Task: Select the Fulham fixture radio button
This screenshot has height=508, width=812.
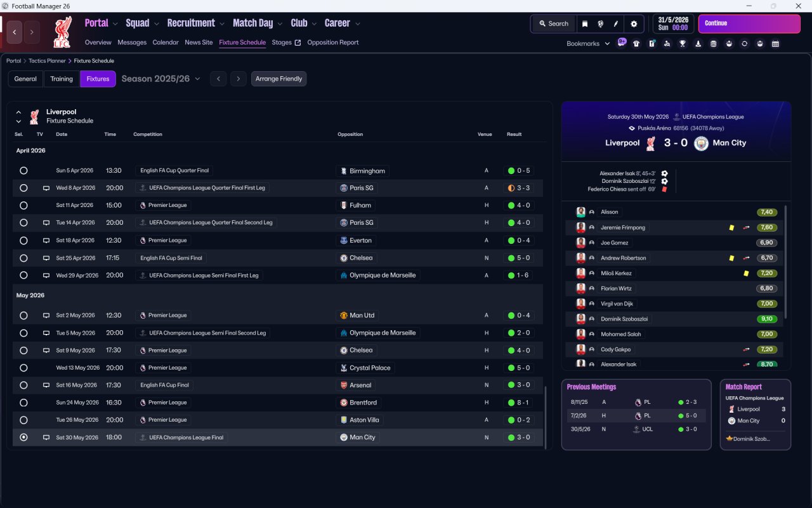Action: [23, 206]
